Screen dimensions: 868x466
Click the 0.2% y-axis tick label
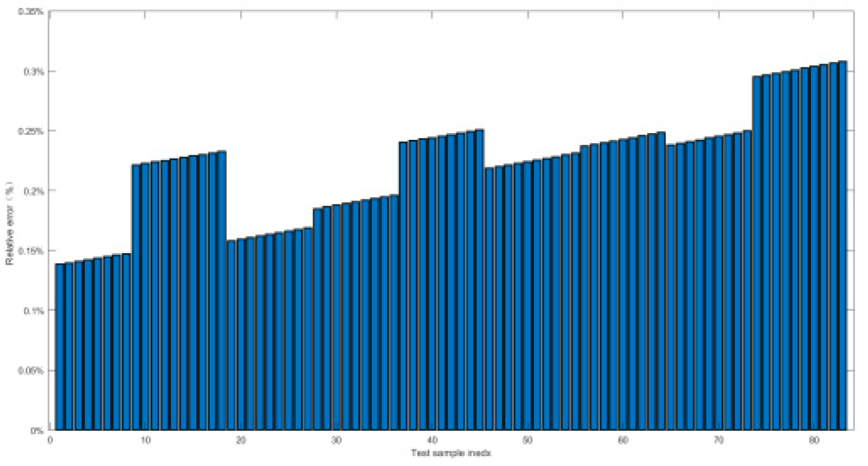35,191
